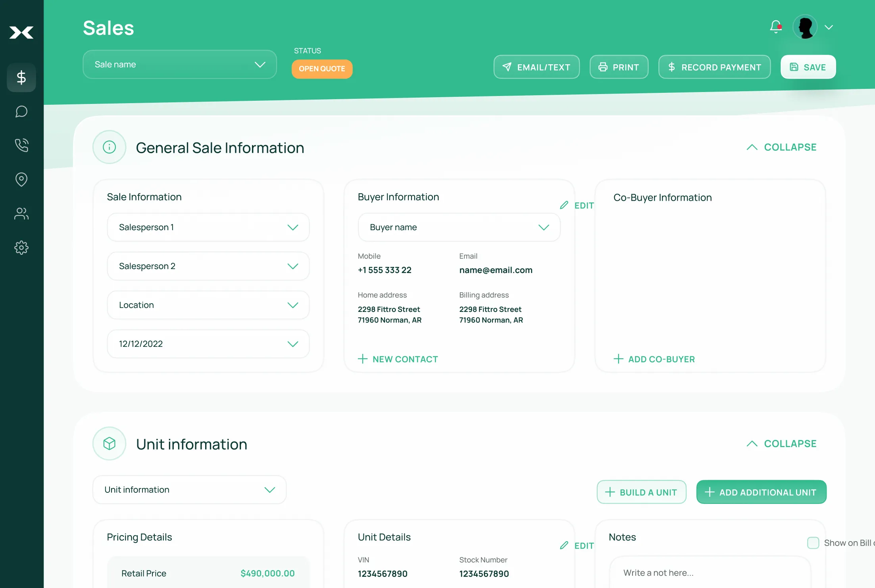Enable the Show on Bill checkbox

pyautogui.click(x=814, y=542)
